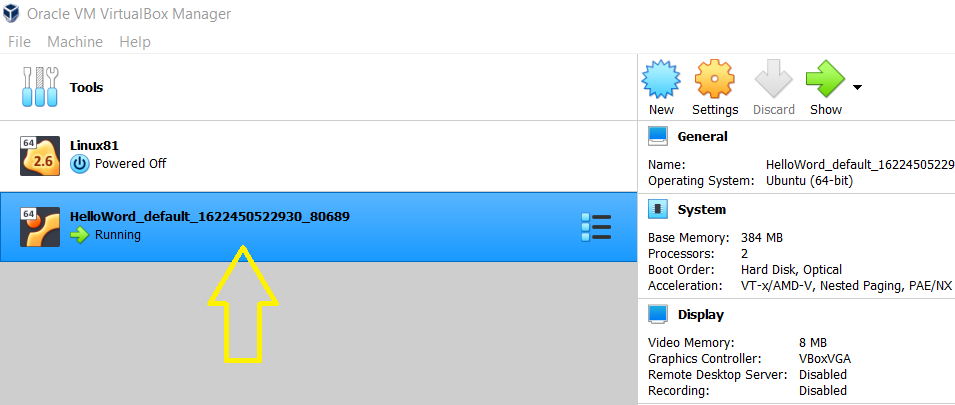
Task: Click the Discard toolbar icon
Action: tap(774, 79)
